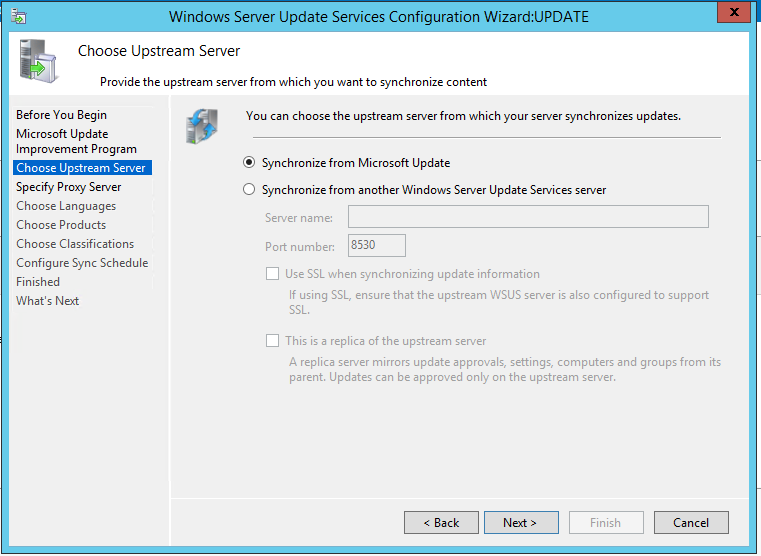761x556 pixels.
Task: Click the 'A replica server mirrors' description text
Action: tap(505, 370)
